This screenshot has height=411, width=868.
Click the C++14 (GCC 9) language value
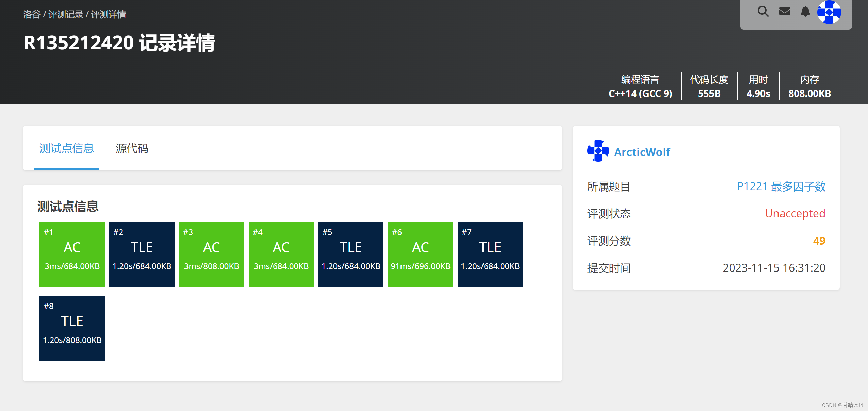click(640, 93)
